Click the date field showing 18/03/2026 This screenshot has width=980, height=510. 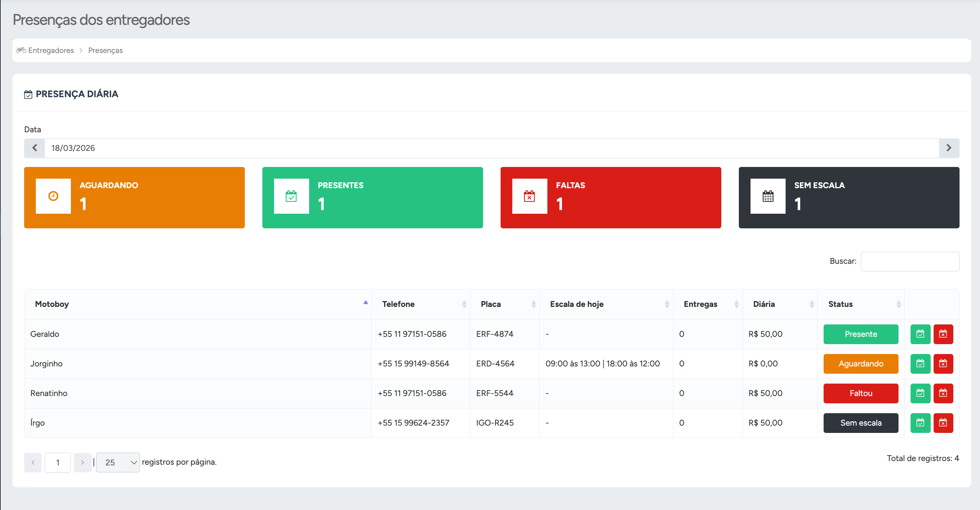(x=491, y=148)
